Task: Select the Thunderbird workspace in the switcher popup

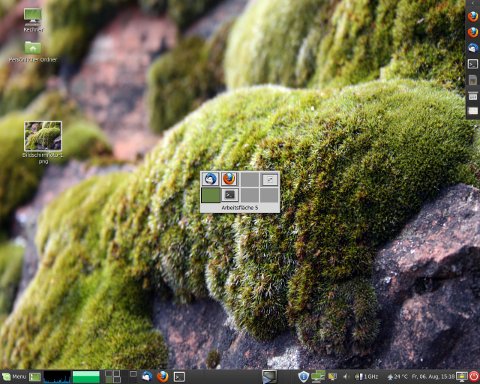Action: point(211,179)
